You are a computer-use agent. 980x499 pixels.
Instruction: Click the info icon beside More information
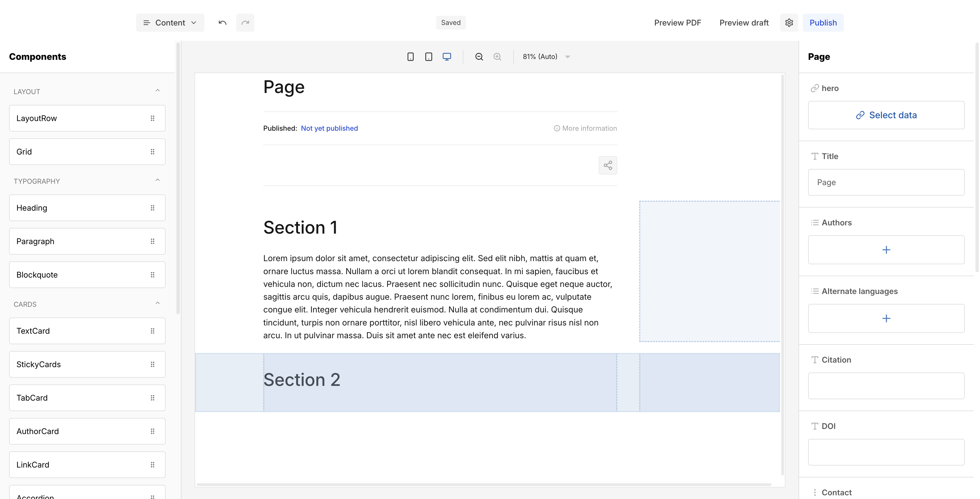click(557, 128)
